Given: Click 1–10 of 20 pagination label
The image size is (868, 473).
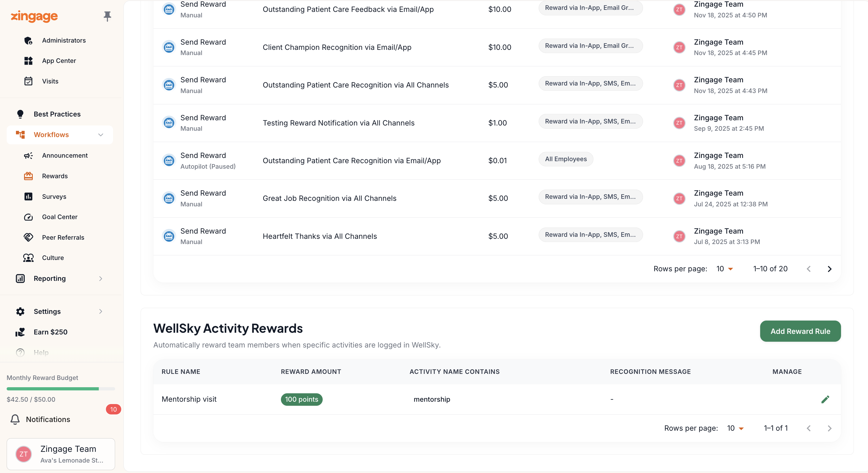Looking at the screenshot, I should tap(770, 269).
